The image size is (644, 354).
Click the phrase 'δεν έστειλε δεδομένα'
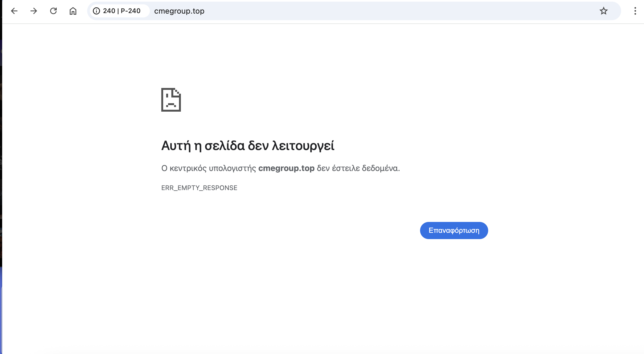click(358, 168)
